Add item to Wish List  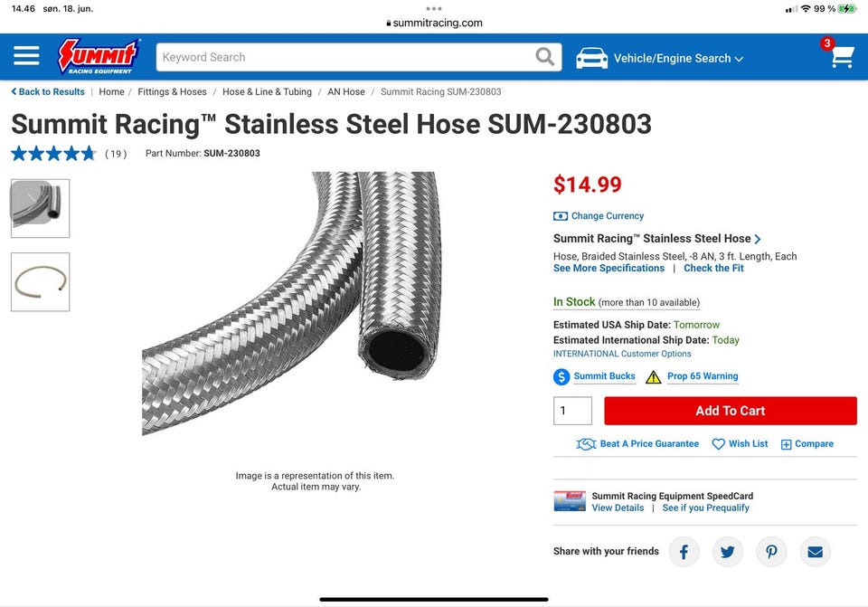pos(740,444)
